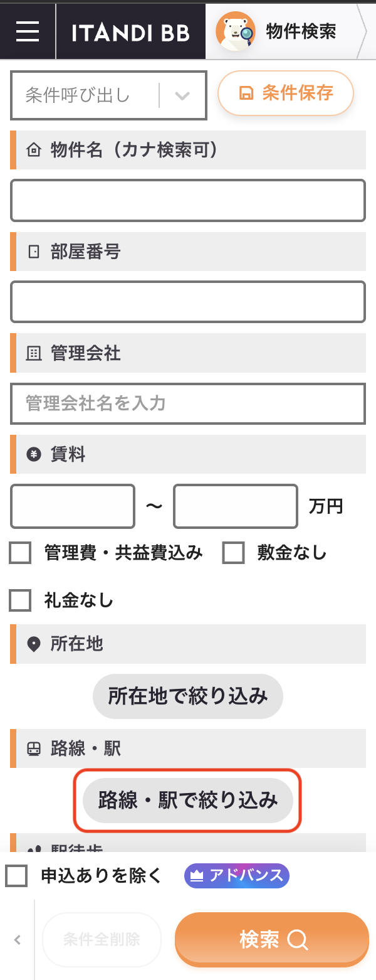Screen dimensions: 376x980
Task: Click the door icon beside 部屋番号
Action: (x=33, y=252)
